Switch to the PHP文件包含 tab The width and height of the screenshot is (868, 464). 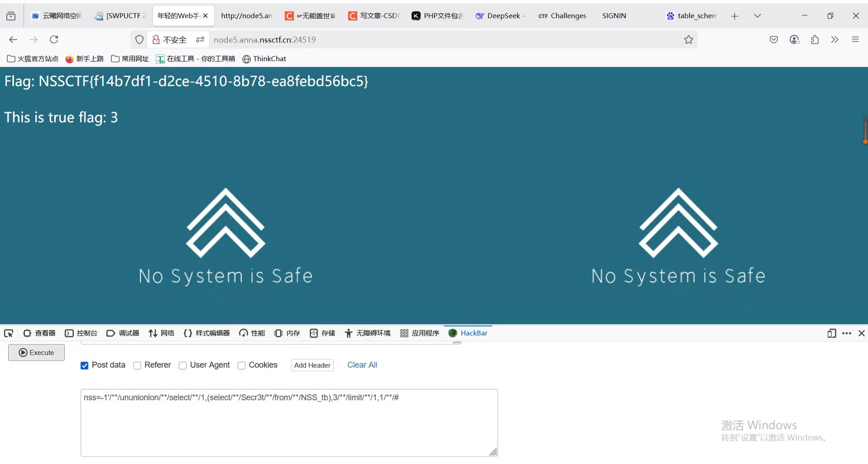coord(437,16)
